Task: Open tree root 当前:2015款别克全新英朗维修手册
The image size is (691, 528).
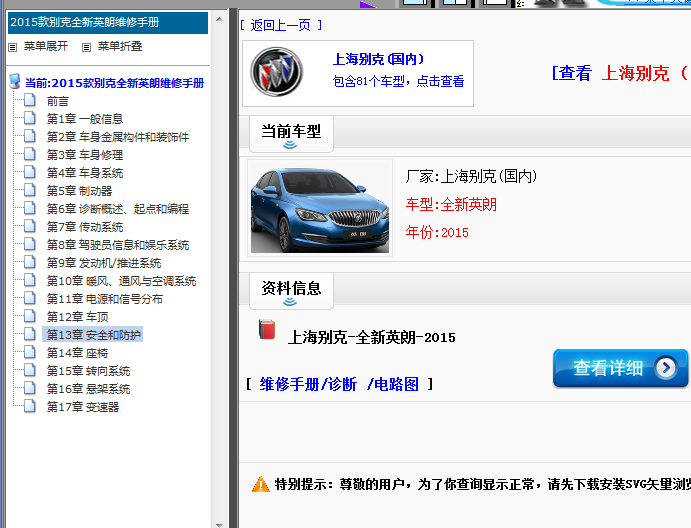Action: pos(115,83)
